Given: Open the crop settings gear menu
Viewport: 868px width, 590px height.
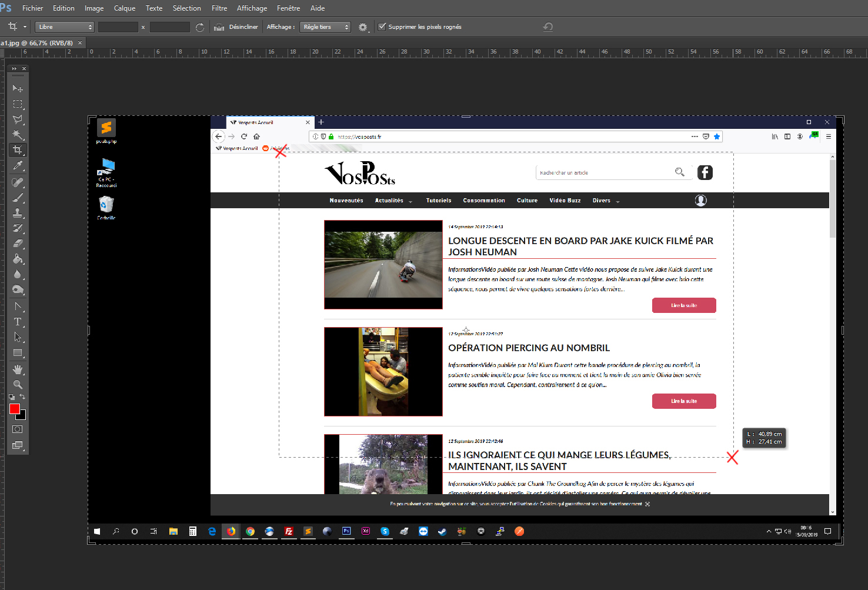Looking at the screenshot, I should point(363,27).
